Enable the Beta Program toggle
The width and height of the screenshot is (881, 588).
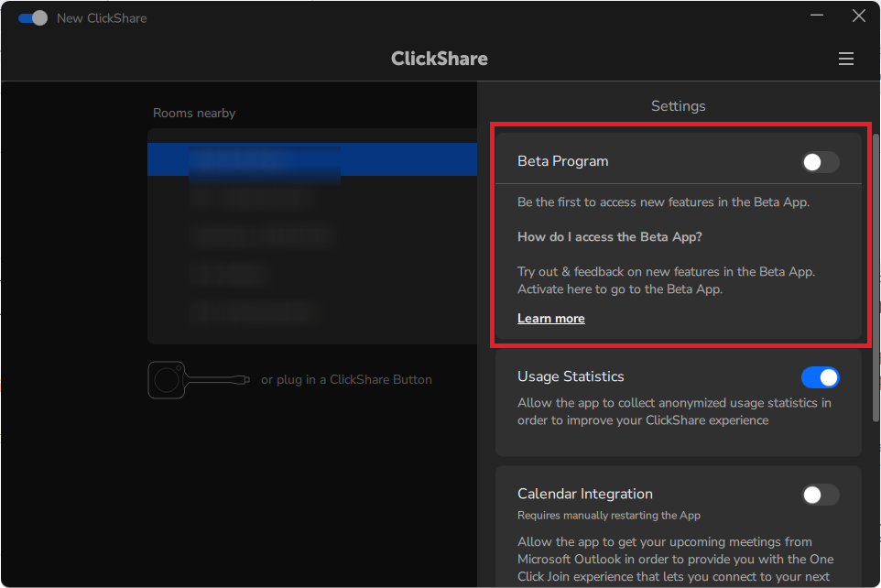tap(820, 162)
